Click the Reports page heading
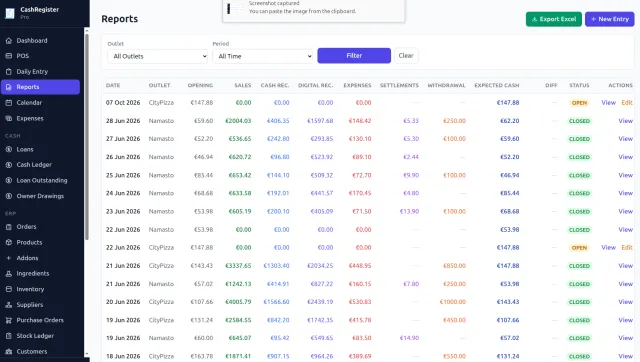This screenshot has width=640, height=362. (120, 19)
